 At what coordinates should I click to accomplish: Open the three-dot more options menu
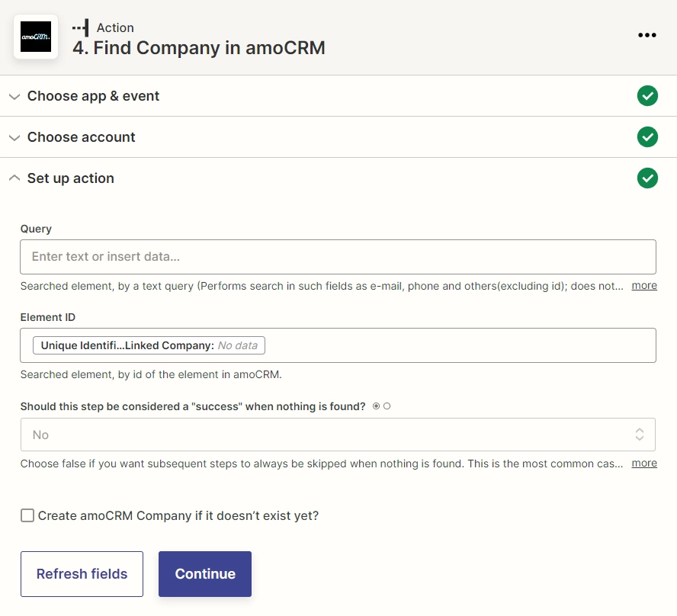(x=647, y=35)
